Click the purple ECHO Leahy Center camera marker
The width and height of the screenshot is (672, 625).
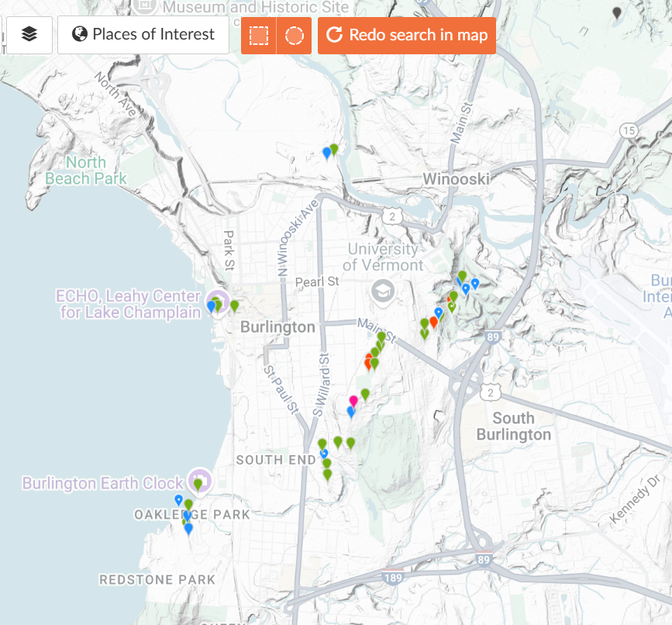221,299
